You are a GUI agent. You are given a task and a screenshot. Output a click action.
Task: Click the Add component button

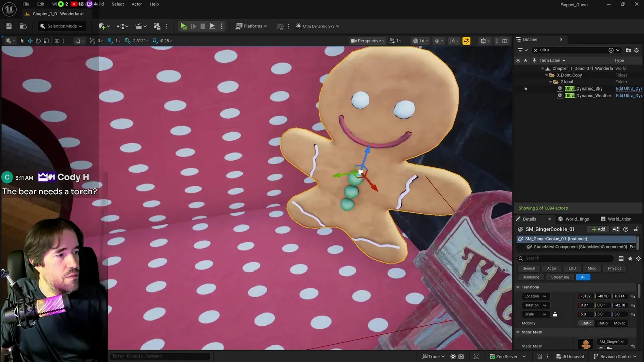[598, 229]
